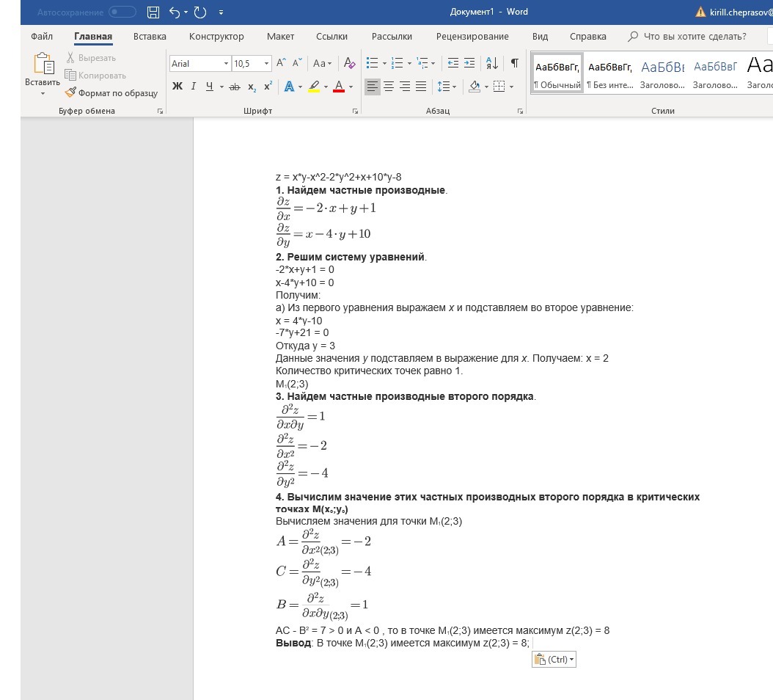The height and width of the screenshot is (700, 773).
Task: Select the Обычный style
Action: [x=557, y=73]
